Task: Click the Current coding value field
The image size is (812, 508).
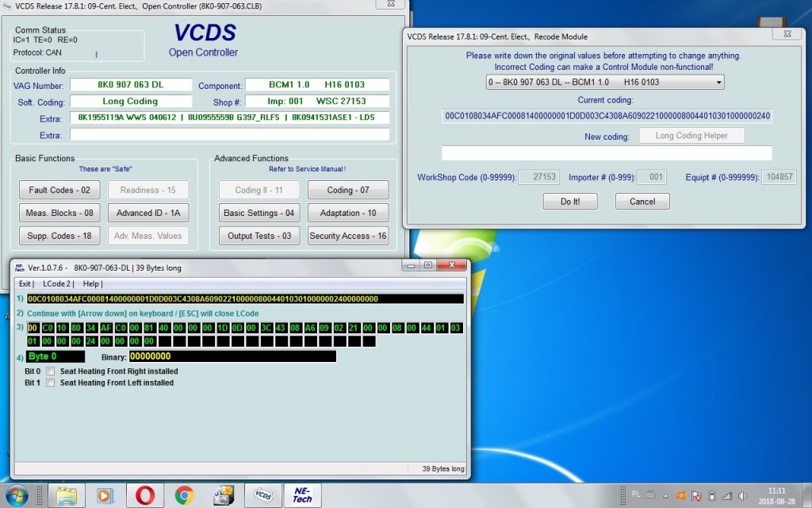Action: pos(607,116)
